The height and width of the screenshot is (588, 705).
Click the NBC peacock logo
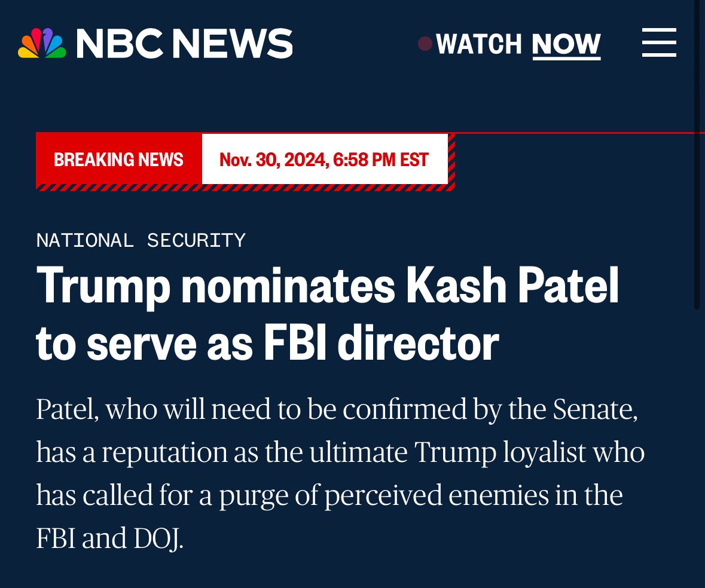coord(42,45)
